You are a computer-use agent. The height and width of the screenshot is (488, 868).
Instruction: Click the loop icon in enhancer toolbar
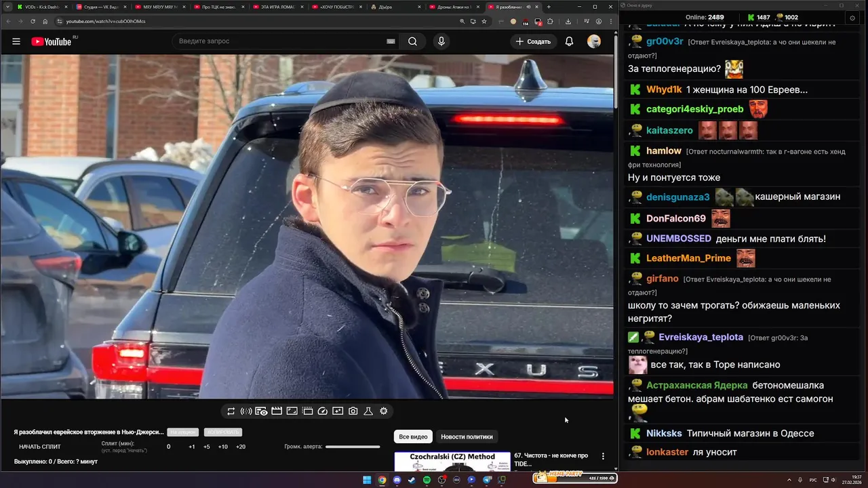[231, 411]
